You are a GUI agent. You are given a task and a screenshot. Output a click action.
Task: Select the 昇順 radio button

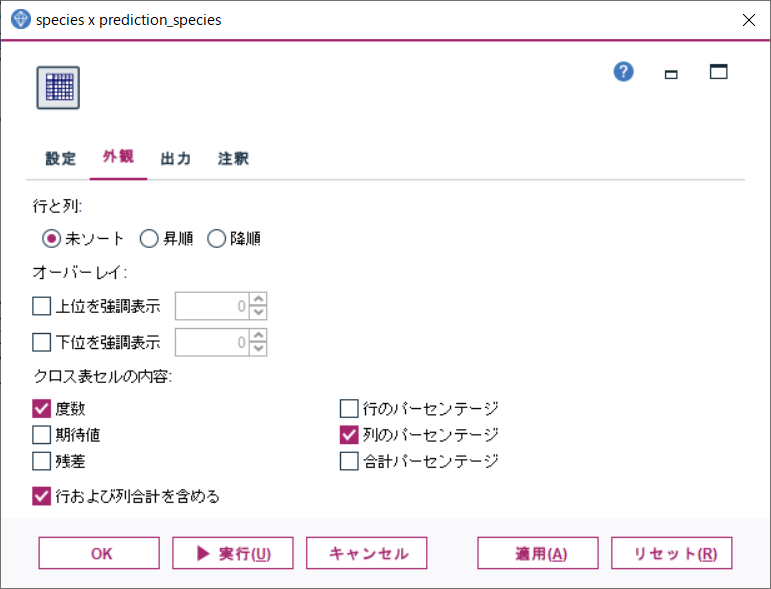(x=149, y=239)
